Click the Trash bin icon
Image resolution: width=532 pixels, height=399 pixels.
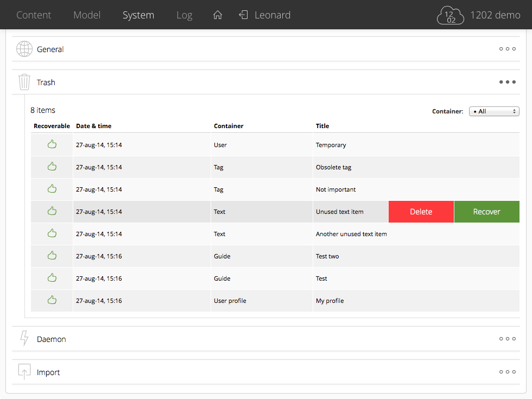pos(24,83)
